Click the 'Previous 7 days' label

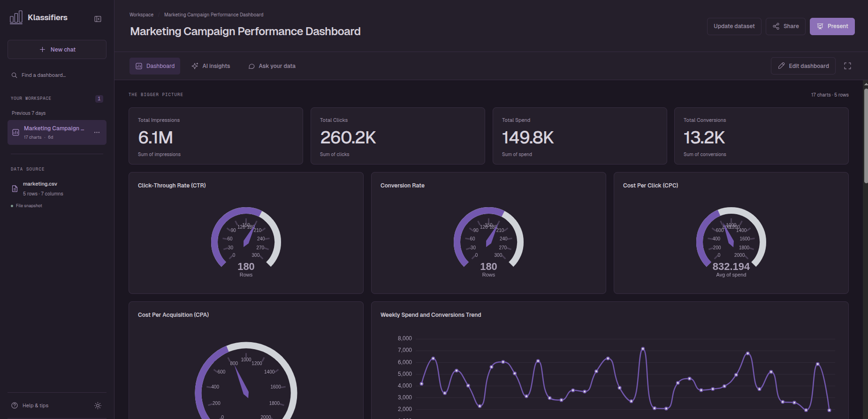click(x=29, y=113)
